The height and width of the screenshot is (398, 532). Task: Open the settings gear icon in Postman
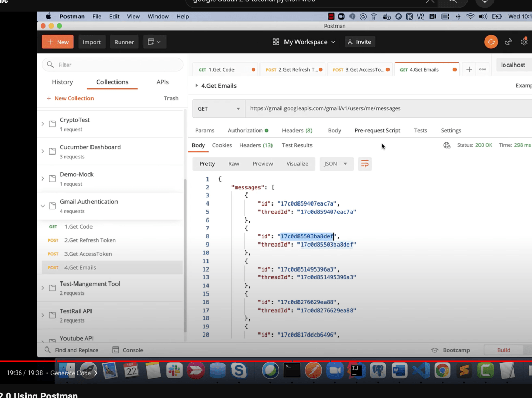tap(524, 42)
